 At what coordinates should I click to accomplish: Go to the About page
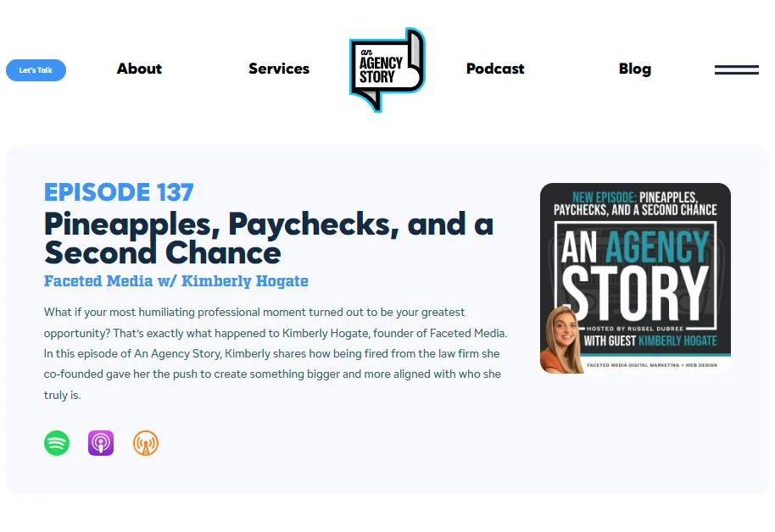139,69
